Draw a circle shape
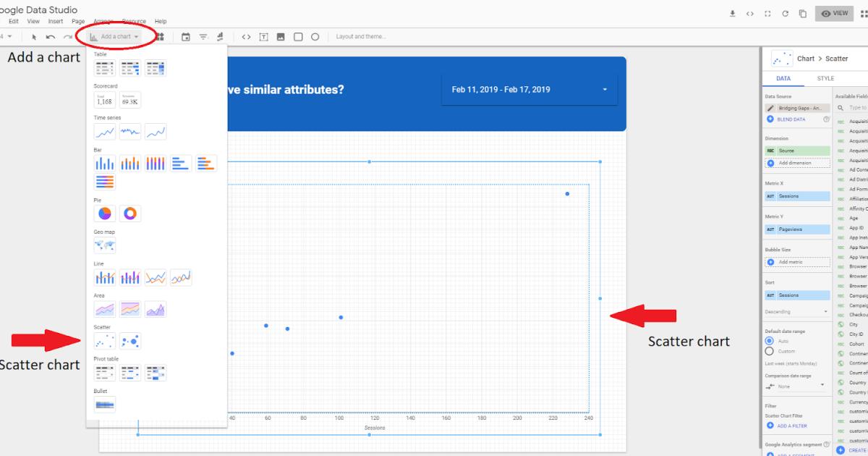The image size is (868, 456). pos(315,36)
